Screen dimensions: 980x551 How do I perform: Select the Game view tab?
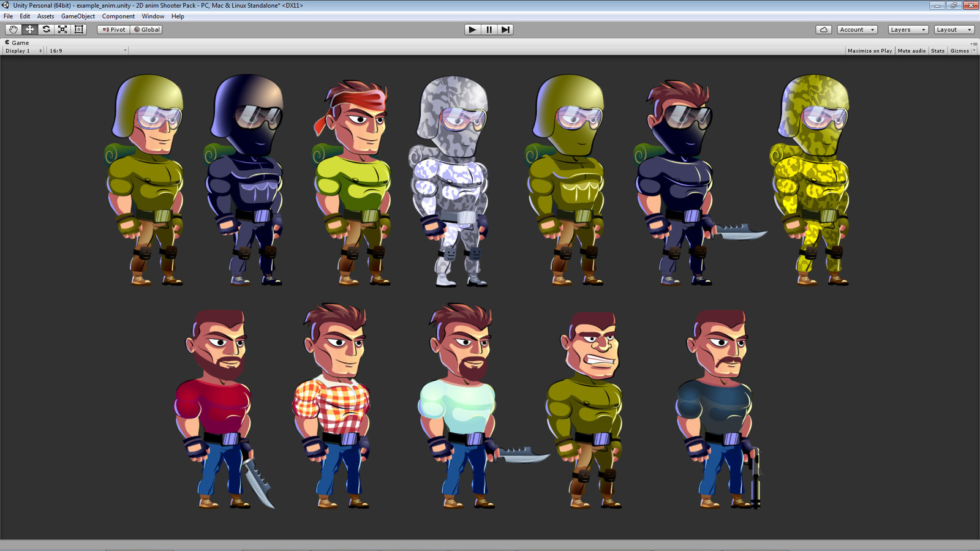[16, 42]
